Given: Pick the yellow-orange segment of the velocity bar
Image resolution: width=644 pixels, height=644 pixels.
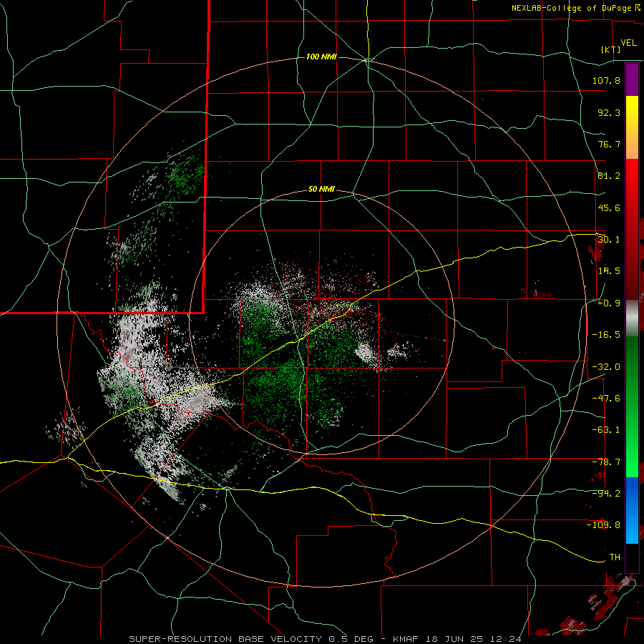Looking at the screenshot, I should [632, 127].
